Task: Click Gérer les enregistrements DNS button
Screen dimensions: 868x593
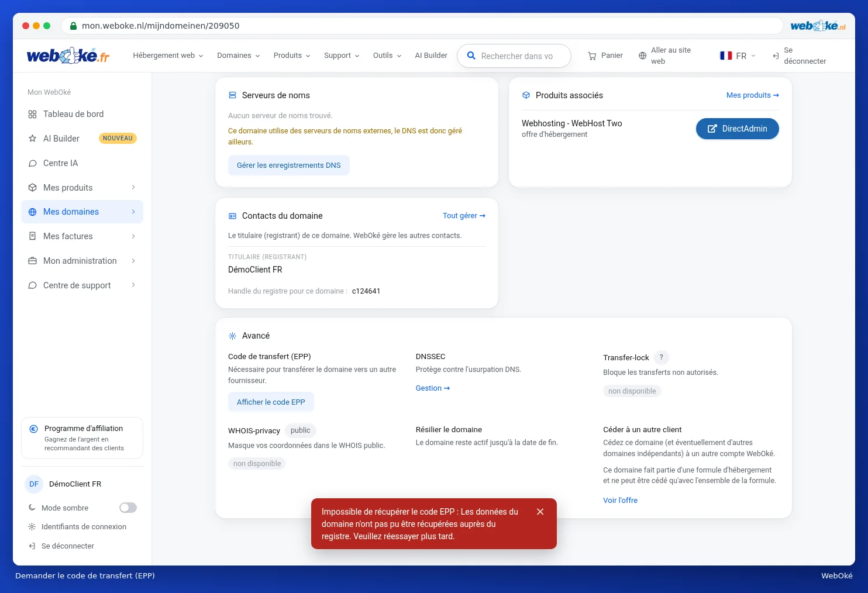Action: [x=288, y=166]
